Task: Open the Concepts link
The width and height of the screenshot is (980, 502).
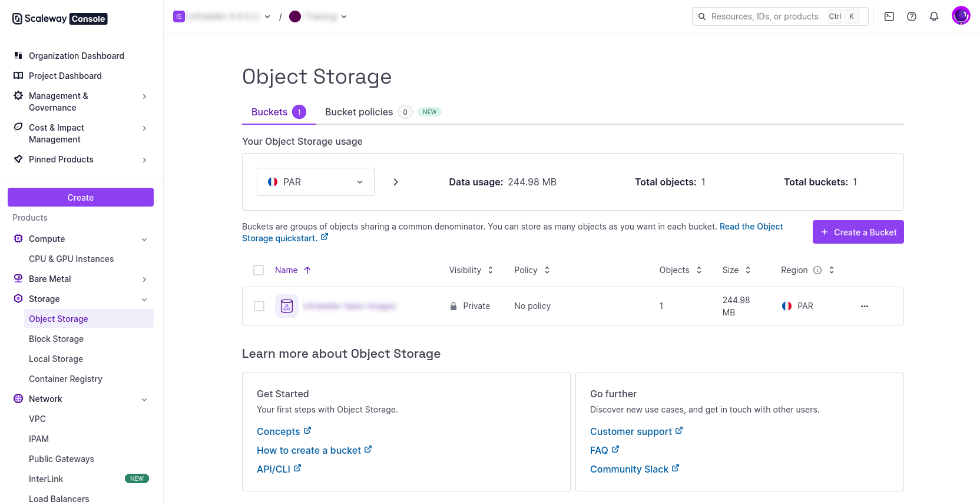Action: pos(284,431)
